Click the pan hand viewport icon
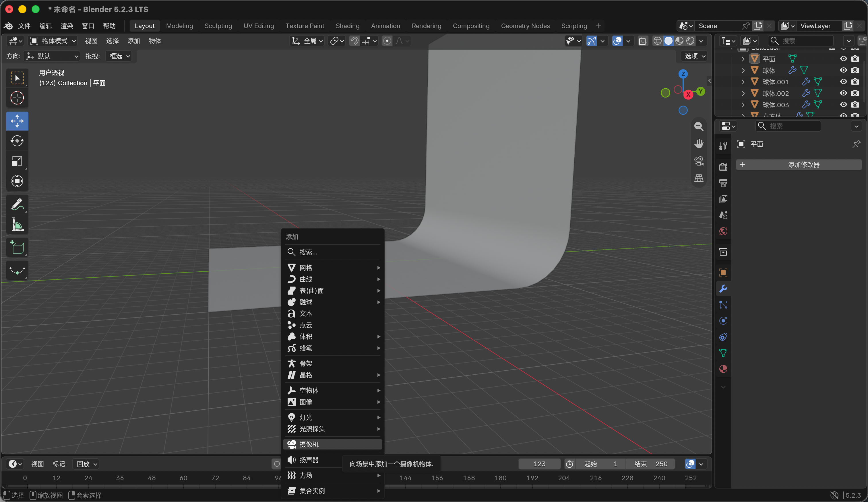868x502 pixels. (699, 144)
